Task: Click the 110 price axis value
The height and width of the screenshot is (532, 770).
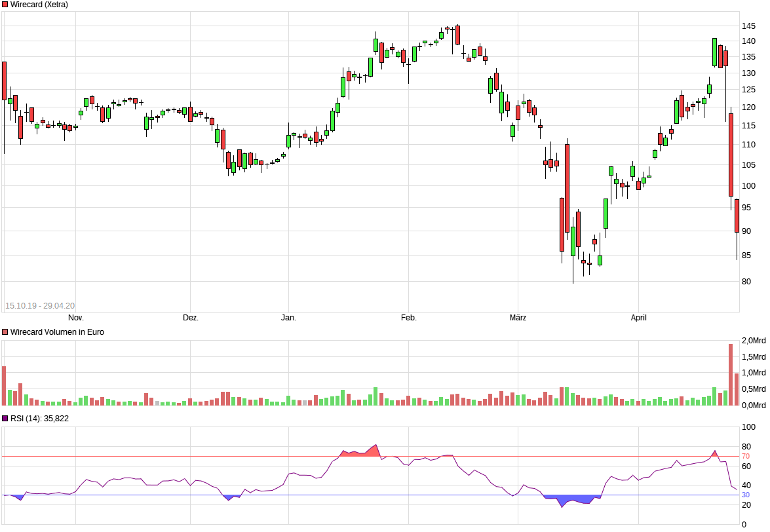Action: click(x=749, y=145)
